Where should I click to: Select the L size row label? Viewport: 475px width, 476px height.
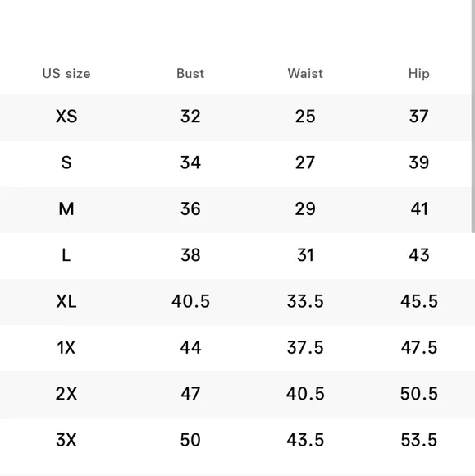coord(66,255)
